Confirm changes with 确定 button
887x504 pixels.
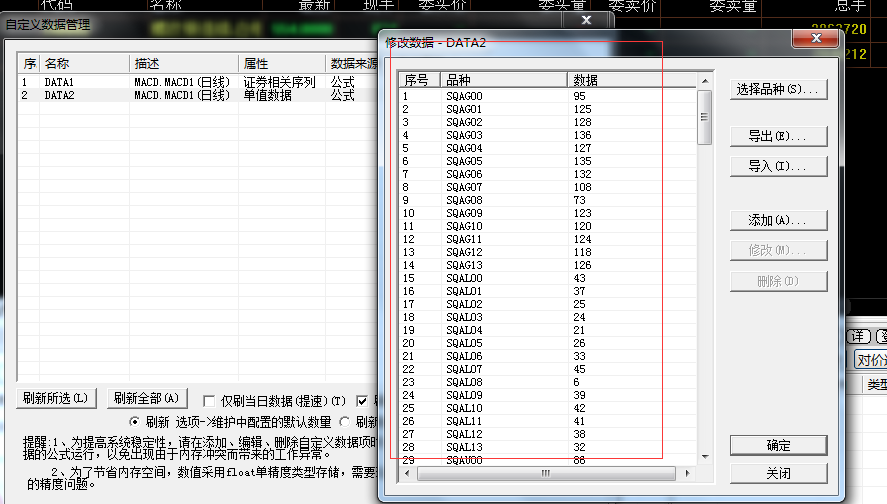pos(778,445)
